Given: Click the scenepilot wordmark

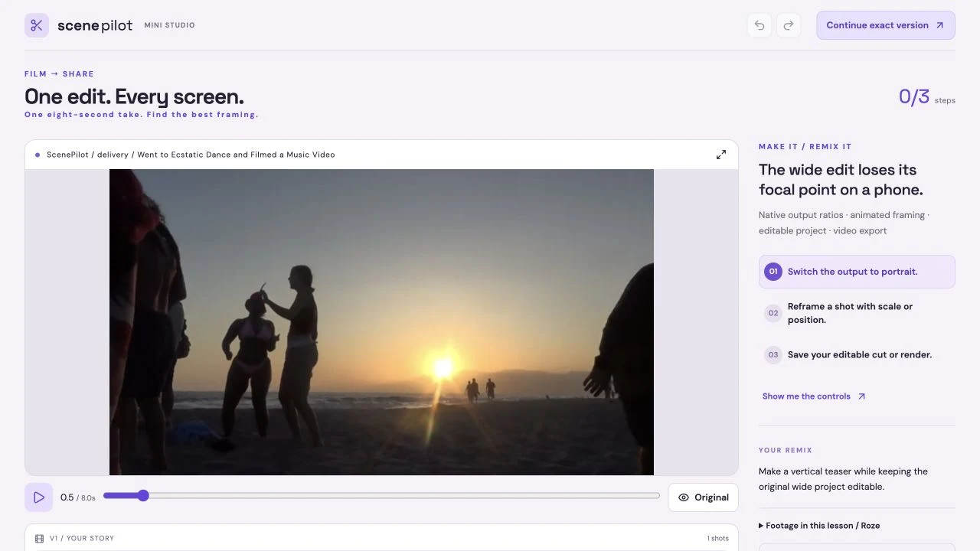Looking at the screenshot, I should 95,25.
